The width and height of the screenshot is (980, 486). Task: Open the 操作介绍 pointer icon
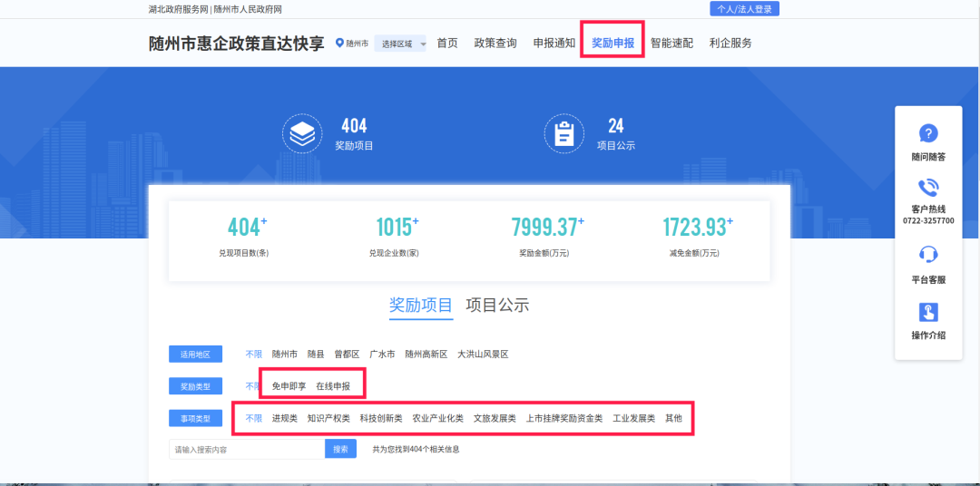pyautogui.click(x=928, y=312)
